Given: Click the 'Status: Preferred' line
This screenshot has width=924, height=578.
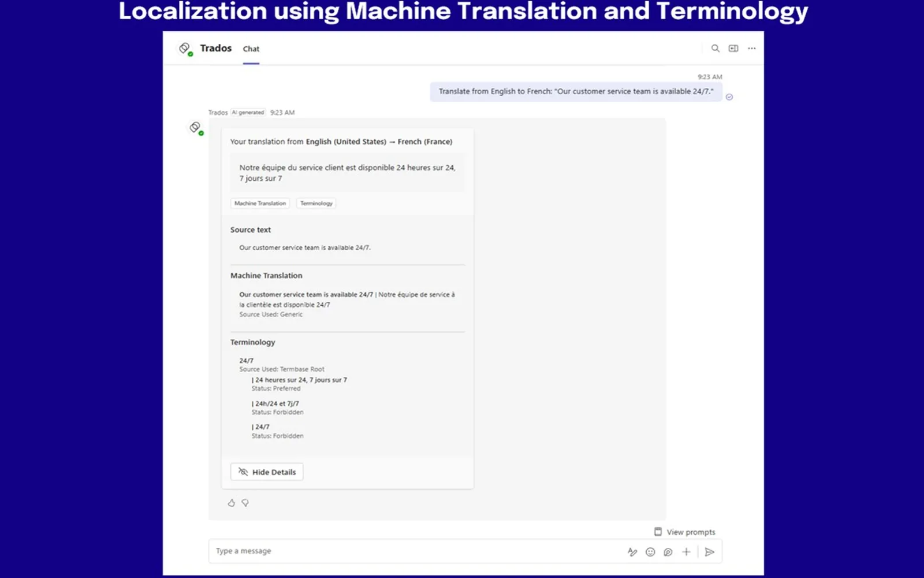Looking at the screenshot, I should tap(276, 388).
